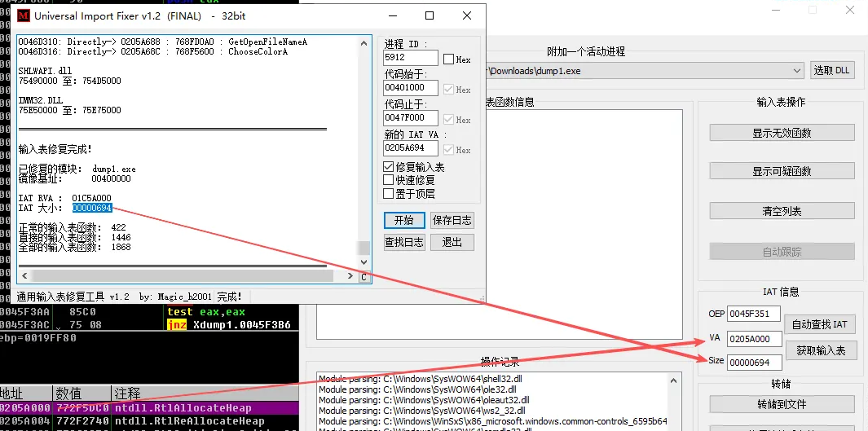
Task: Click operation log scrollbar up arrow
Action: pyautogui.click(x=674, y=380)
